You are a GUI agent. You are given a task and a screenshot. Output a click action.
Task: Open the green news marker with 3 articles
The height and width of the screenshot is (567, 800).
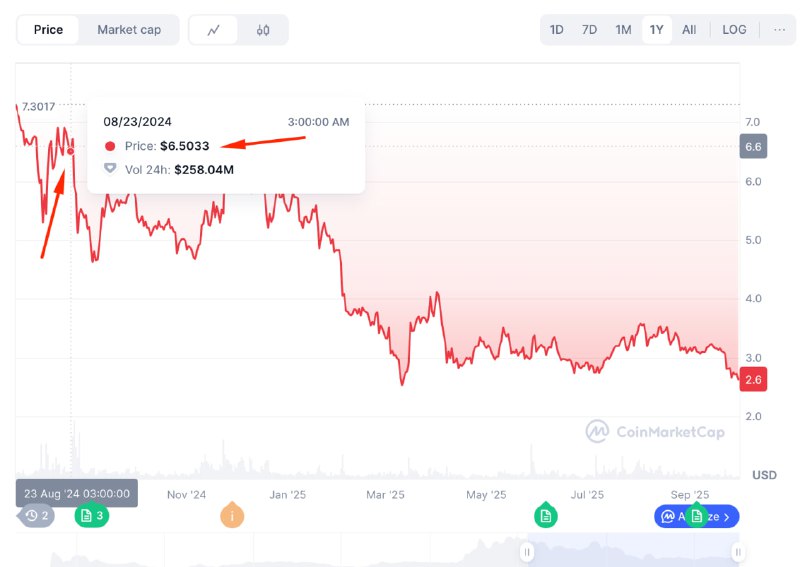[x=91, y=516]
